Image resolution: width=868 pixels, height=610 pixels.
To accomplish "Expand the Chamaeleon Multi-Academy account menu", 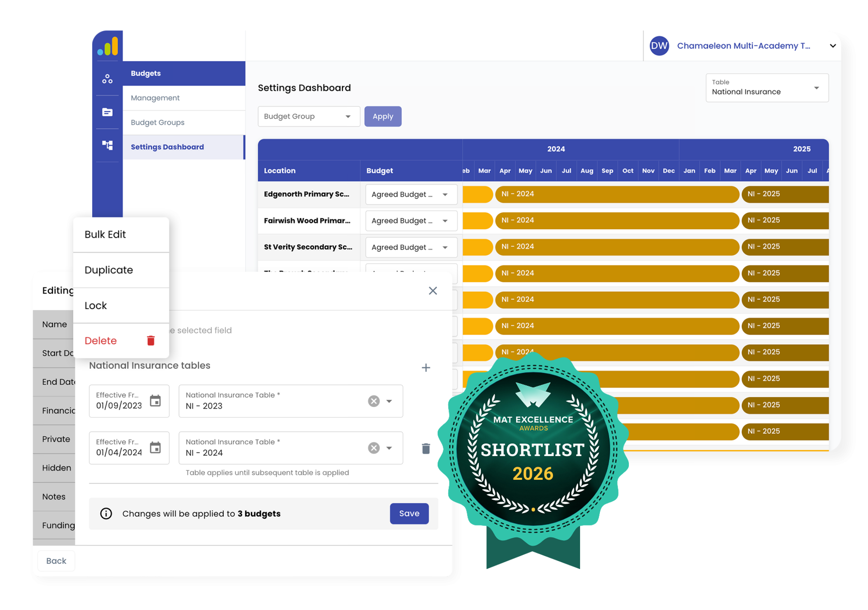I will pos(833,46).
